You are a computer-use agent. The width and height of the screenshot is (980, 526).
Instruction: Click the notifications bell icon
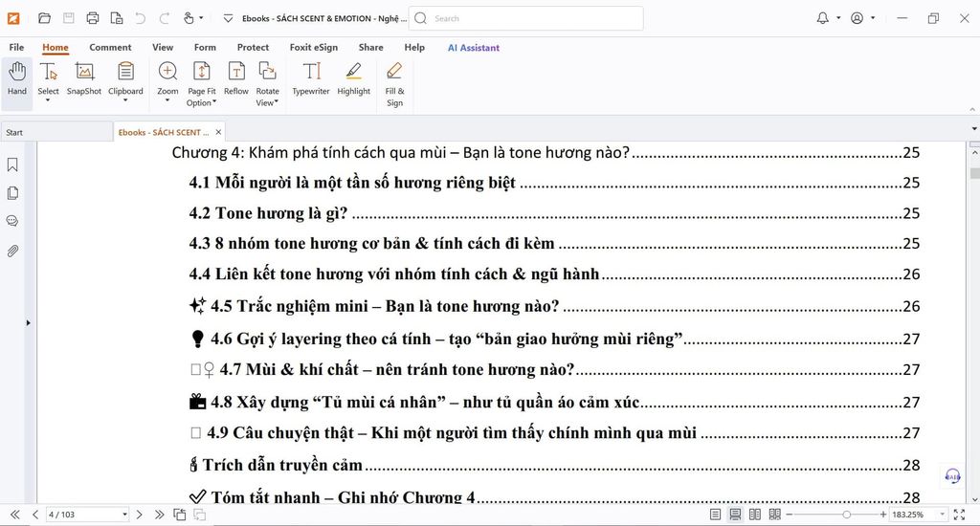[x=822, y=18]
